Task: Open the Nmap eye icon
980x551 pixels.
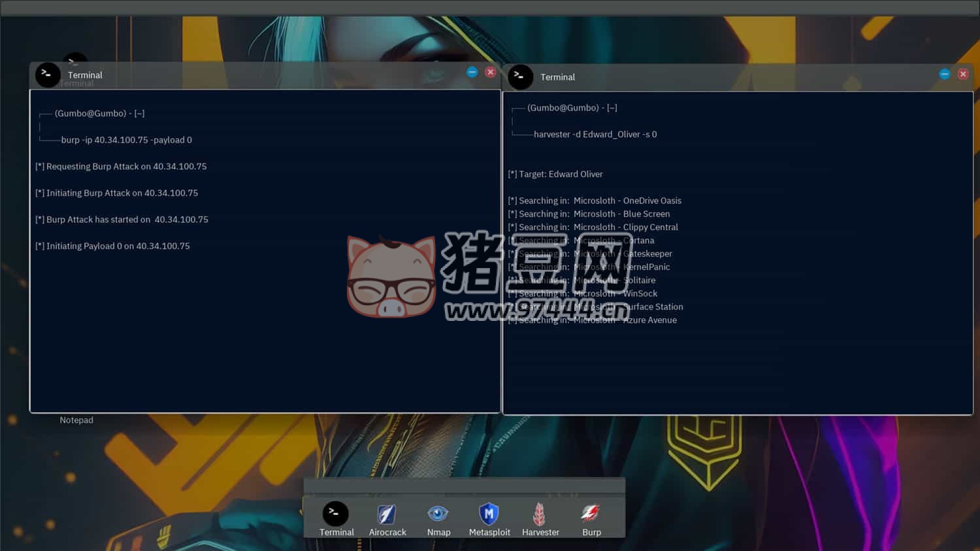Action: click(438, 514)
